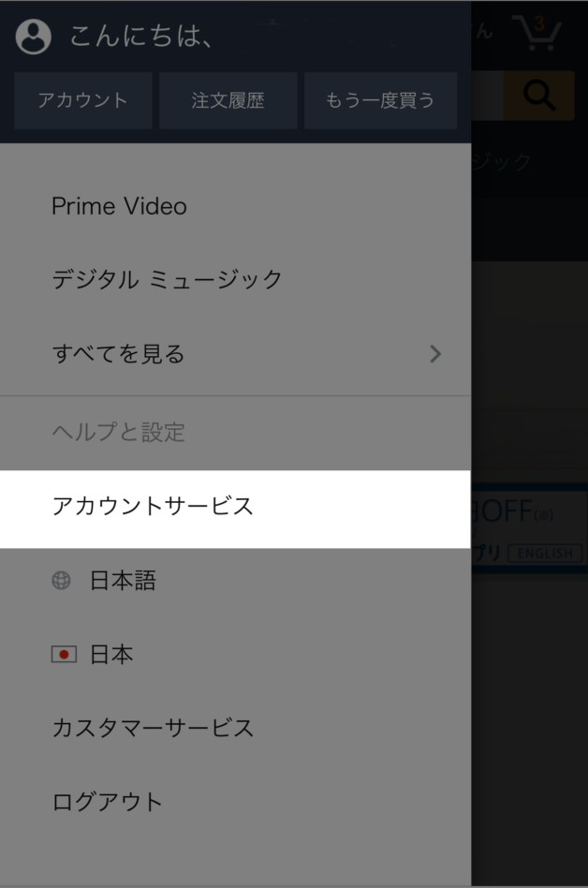Select もう一度買う buy again button
Viewport: 588px width, 888px height.
[380, 100]
